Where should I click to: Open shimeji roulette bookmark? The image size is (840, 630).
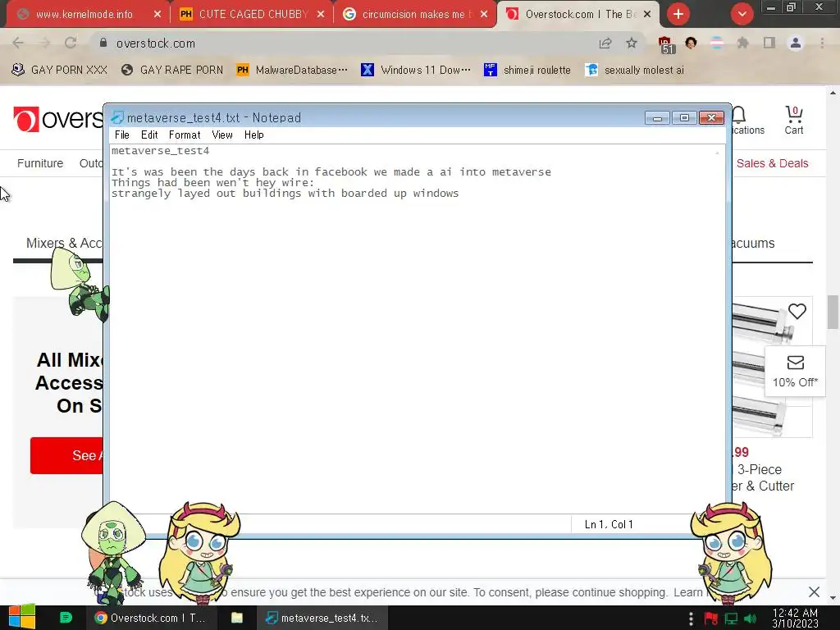click(x=527, y=71)
